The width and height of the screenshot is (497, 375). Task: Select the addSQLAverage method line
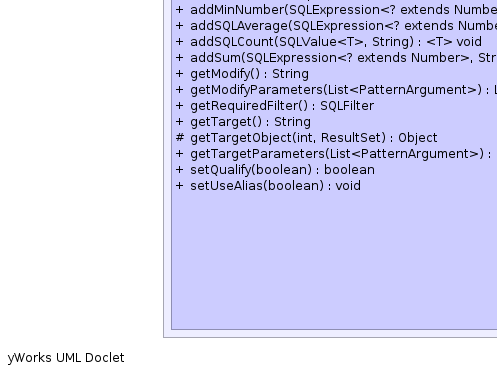(336, 26)
